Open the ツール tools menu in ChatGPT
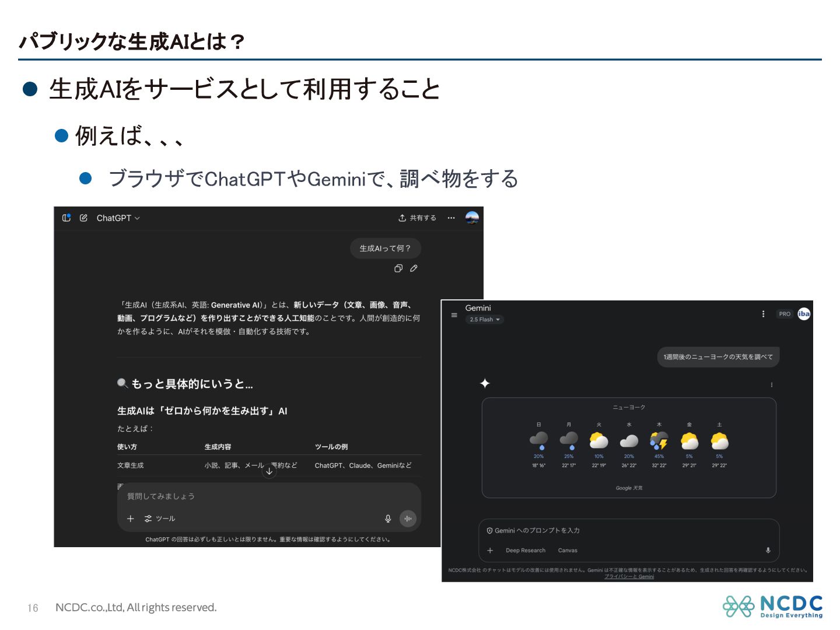Image resolution: width=840 pixels, height=630 pixels. pyautogui.click(x=160, y=519)
